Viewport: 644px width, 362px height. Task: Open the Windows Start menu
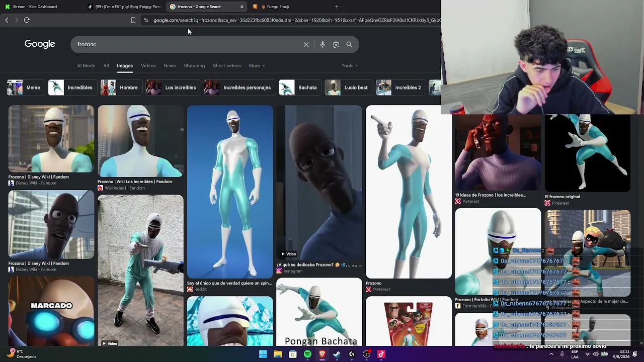pos(263,354)
